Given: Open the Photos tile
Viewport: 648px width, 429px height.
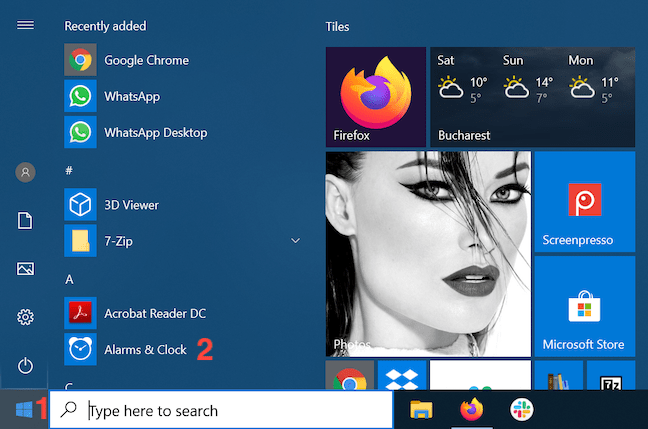Looking at the screenshot, I should tap(428, 254).
